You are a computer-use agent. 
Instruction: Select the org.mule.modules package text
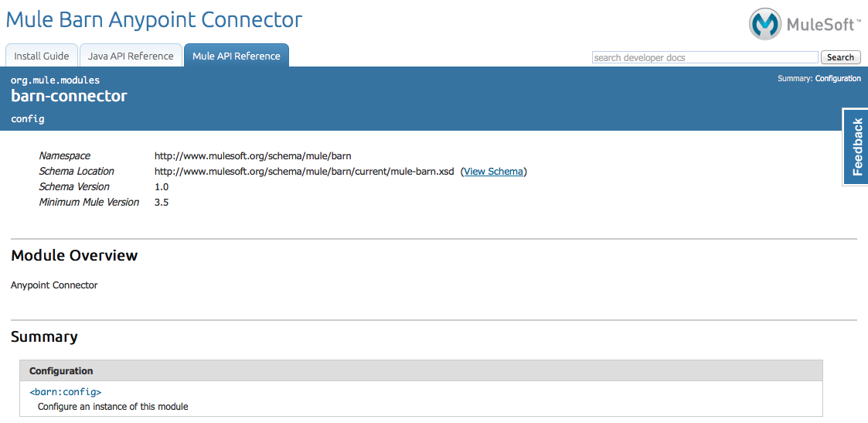click(56, 80)
